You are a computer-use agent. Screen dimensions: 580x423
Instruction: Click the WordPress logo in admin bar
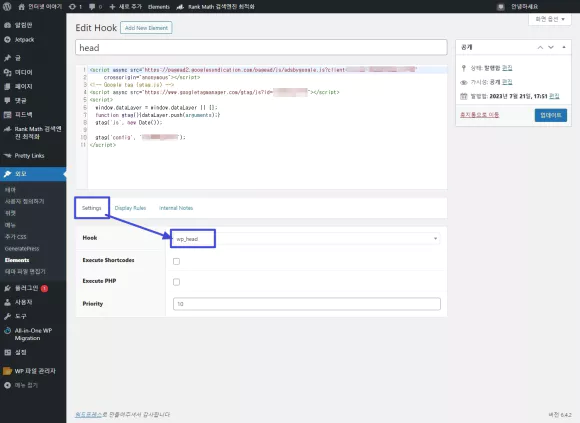(x=7, y=7)
